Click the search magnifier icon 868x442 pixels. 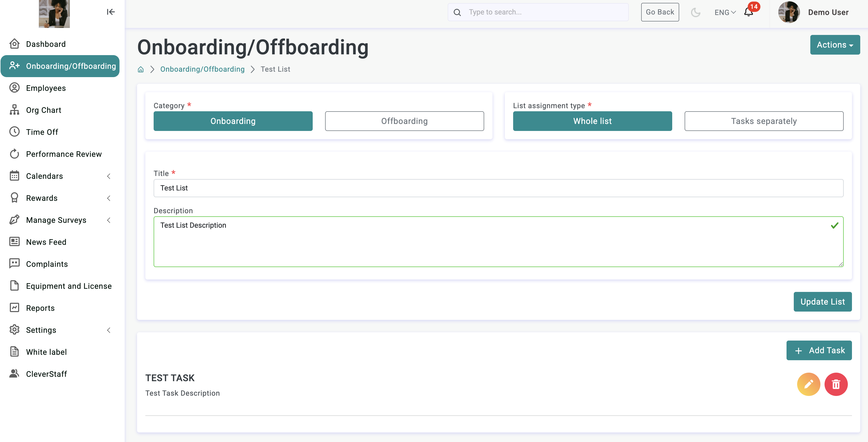457,12
